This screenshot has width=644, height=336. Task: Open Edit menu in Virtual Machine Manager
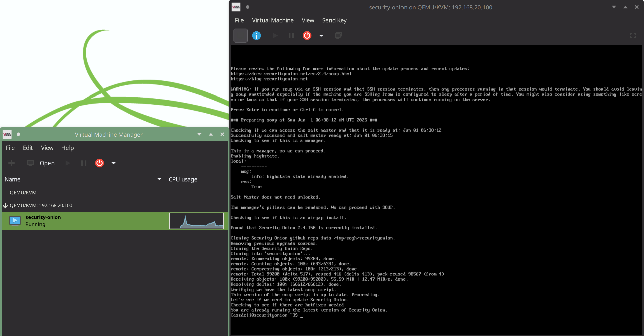coord(28,148)
